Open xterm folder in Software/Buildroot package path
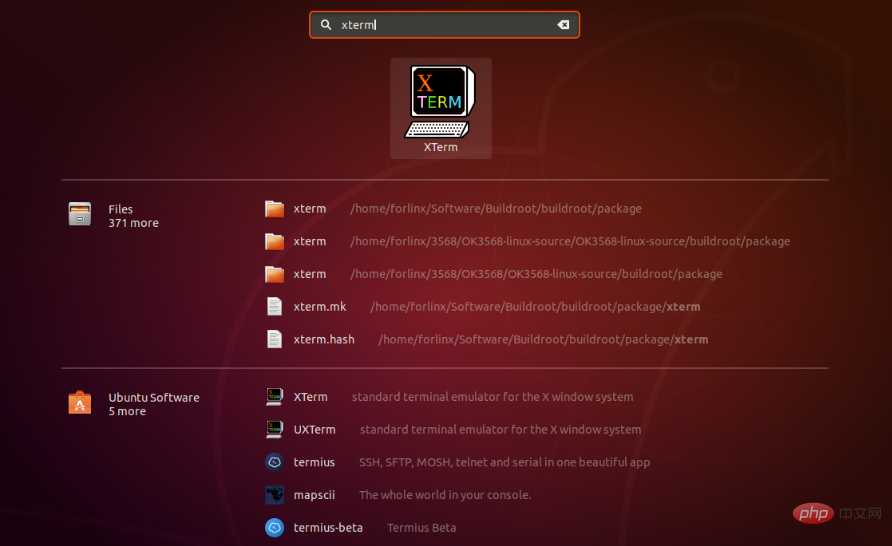This screenshot has width=892, height=546. [310, 209]
